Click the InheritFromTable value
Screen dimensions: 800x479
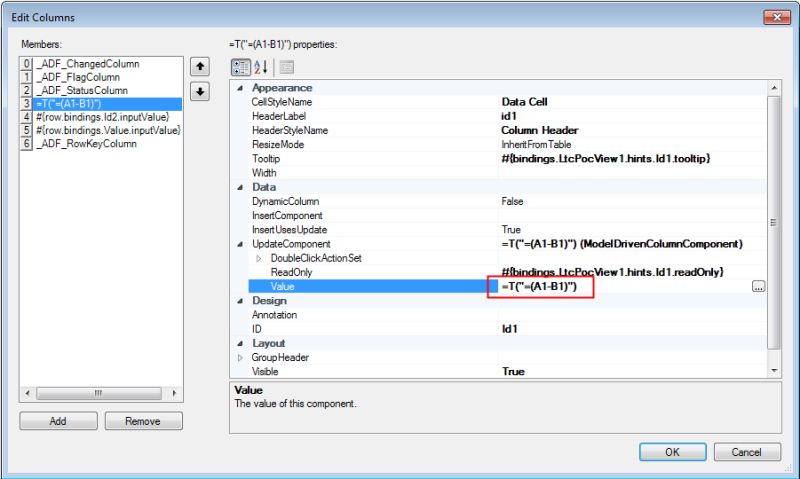(536, 145)
